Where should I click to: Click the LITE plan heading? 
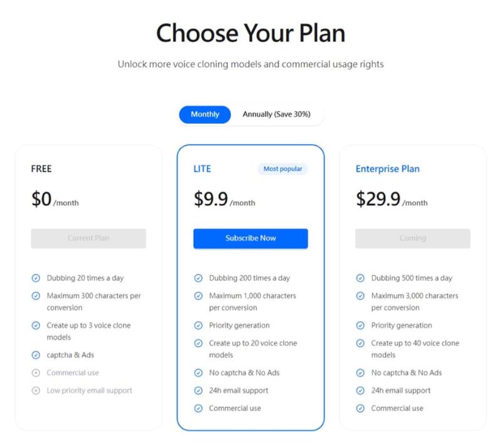tap(202, 169)
